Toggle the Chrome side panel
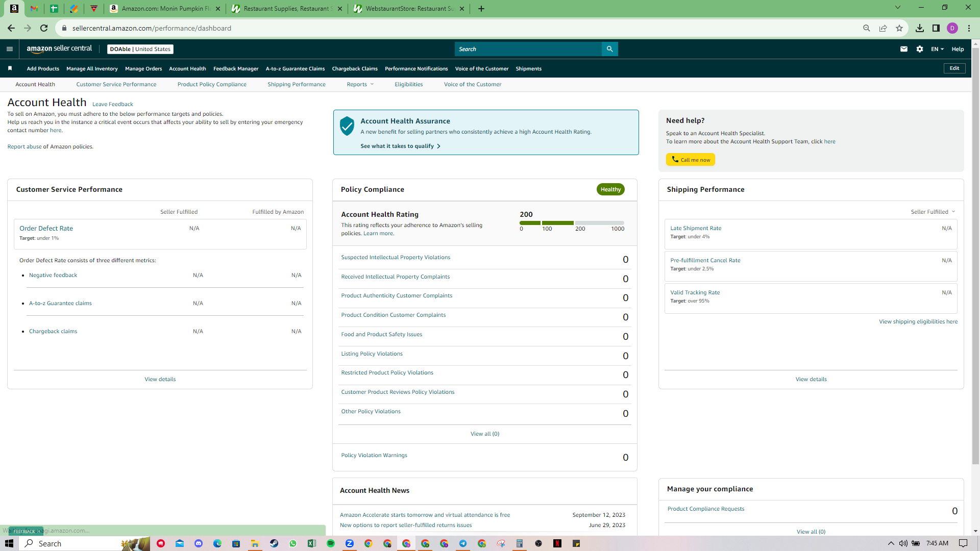 click(936, 28)
